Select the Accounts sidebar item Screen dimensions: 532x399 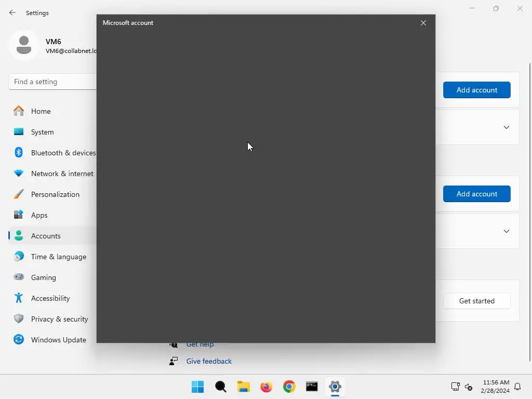(52, 236)
